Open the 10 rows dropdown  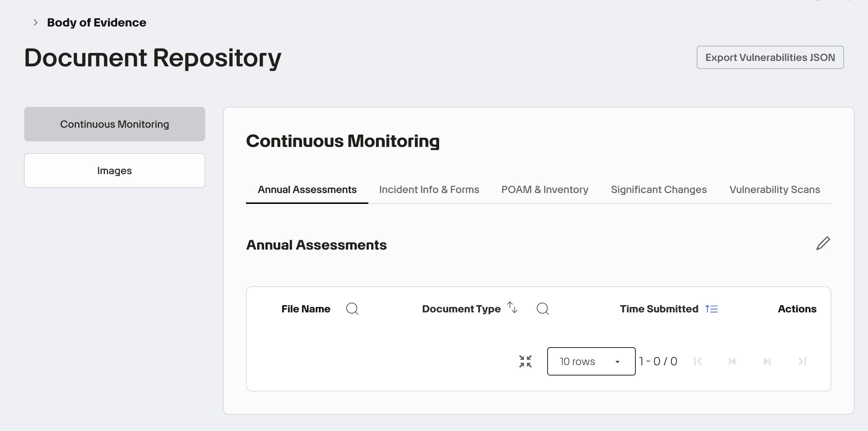[x=591, y=361]
